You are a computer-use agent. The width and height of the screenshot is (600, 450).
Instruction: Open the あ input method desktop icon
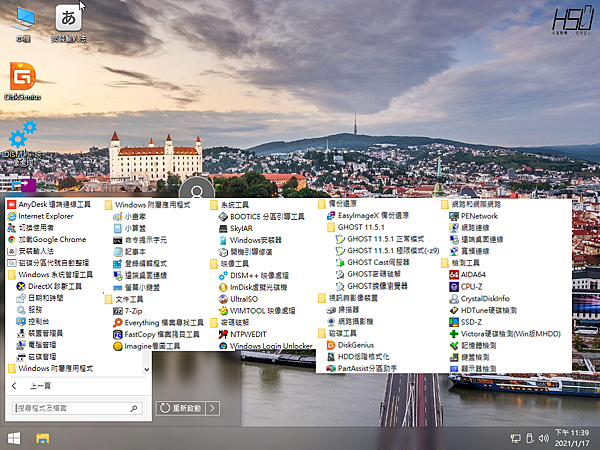point(68,24)
